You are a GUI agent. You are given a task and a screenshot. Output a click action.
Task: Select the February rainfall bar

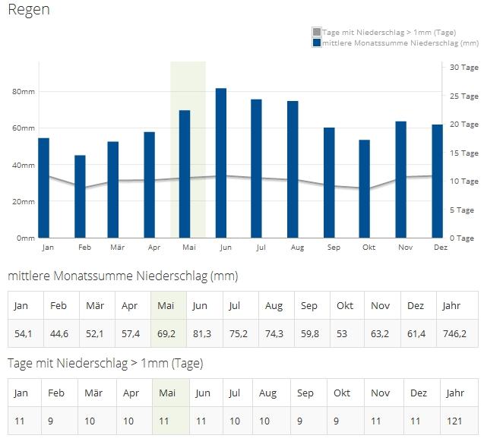(80, 197)
